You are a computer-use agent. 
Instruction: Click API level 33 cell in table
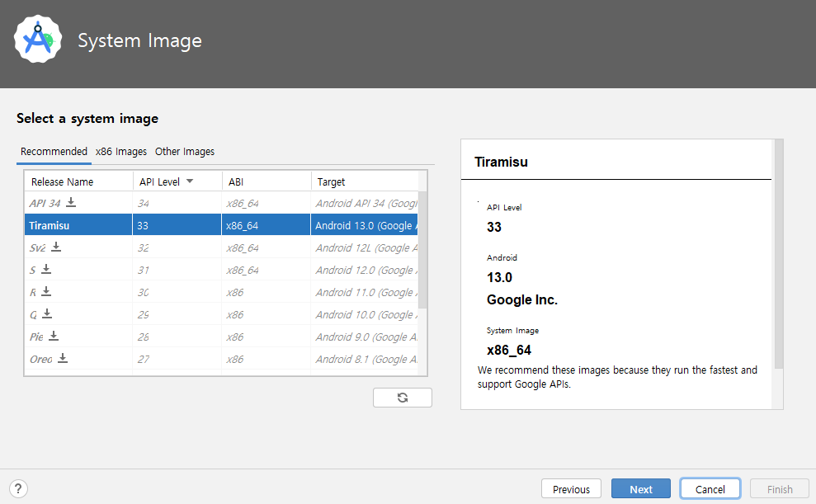(x=177, y=225)
